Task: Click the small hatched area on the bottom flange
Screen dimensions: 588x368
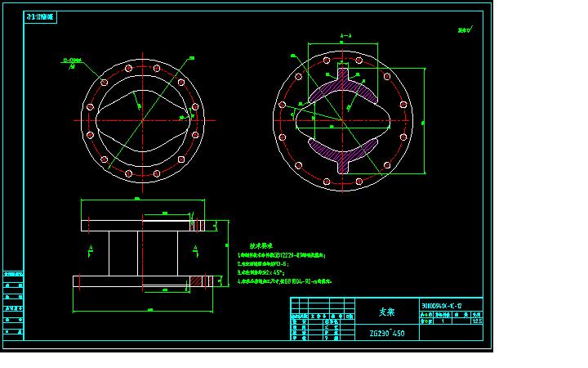Action: (x=196, y=281)
